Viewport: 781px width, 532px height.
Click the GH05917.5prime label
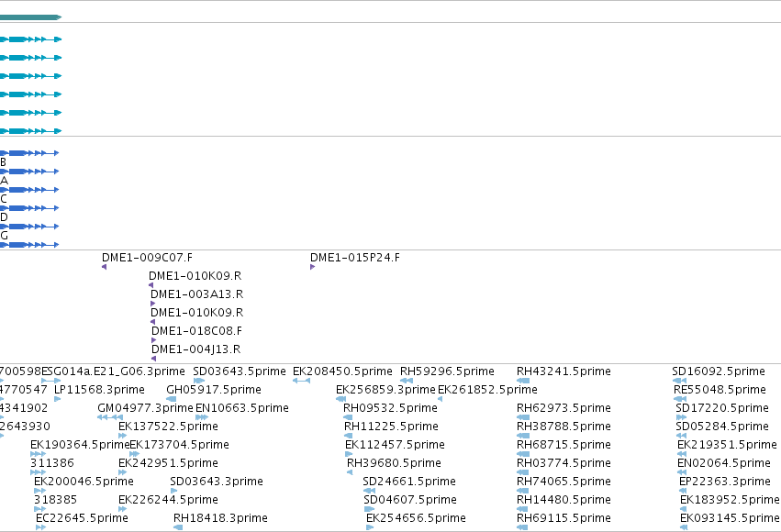click(214, 390)
